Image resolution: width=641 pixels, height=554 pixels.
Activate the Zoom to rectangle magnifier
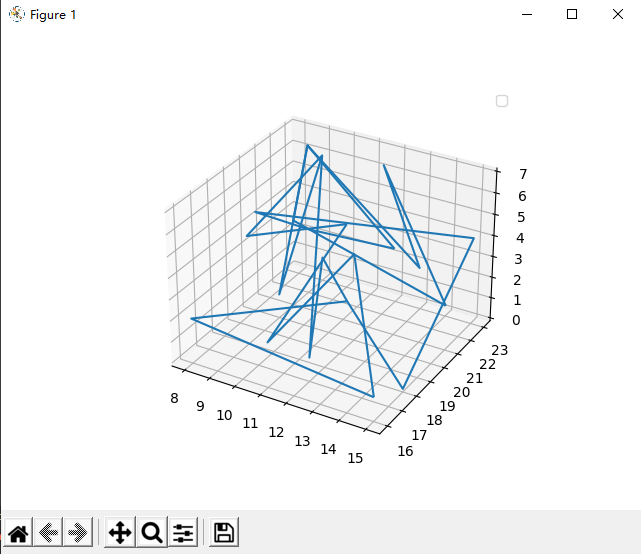click(x=152, y=532)
